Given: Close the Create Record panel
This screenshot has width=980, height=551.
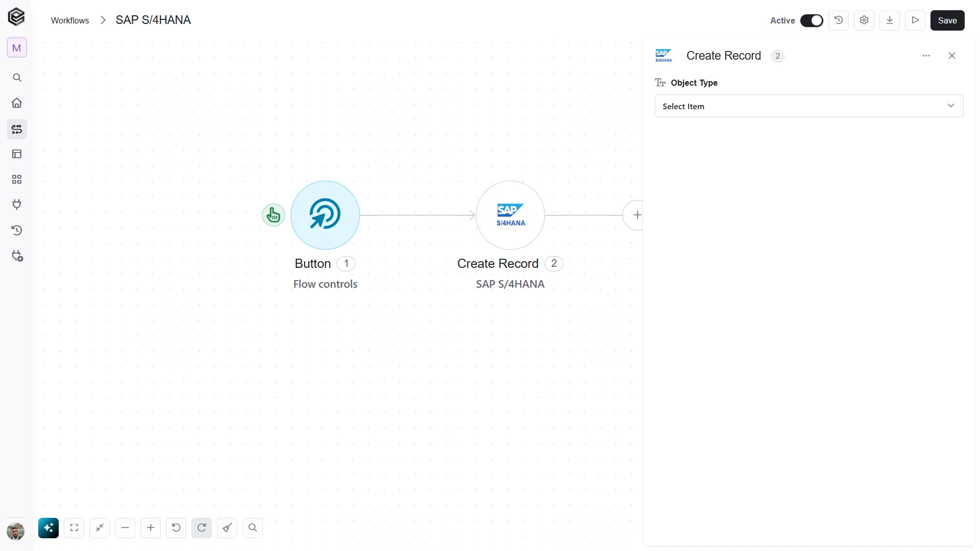Looking at the screenshot, I should (952, 56).
